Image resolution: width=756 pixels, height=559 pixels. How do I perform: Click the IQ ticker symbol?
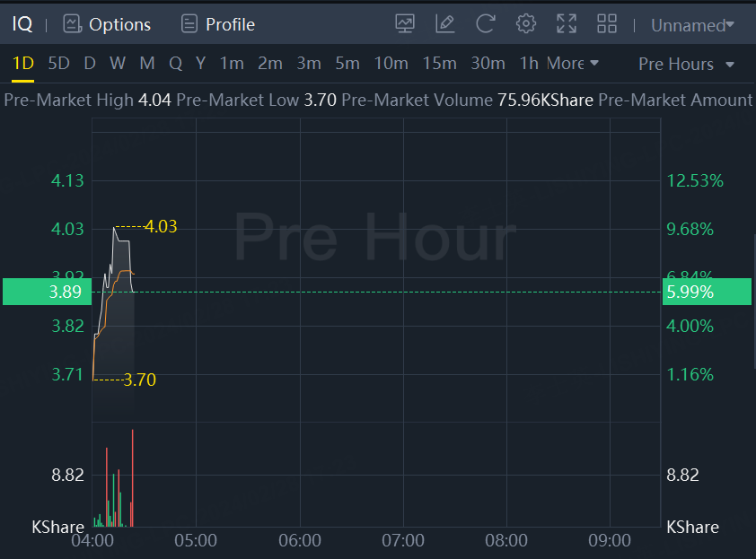pos(22,24)
